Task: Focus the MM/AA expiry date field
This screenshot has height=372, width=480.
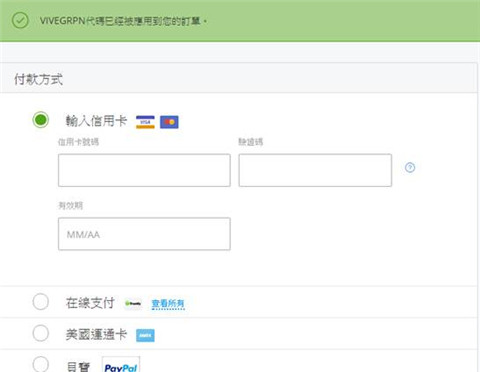Action: [x=144, y=234]
